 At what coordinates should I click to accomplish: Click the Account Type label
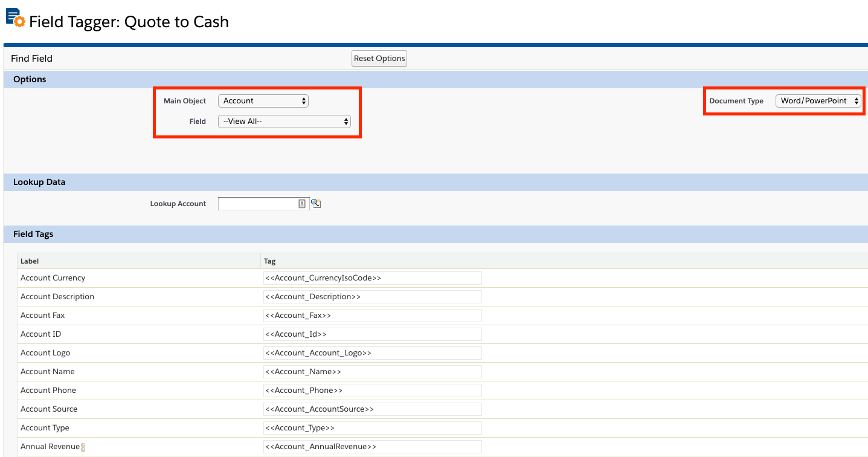coord(45,428)
